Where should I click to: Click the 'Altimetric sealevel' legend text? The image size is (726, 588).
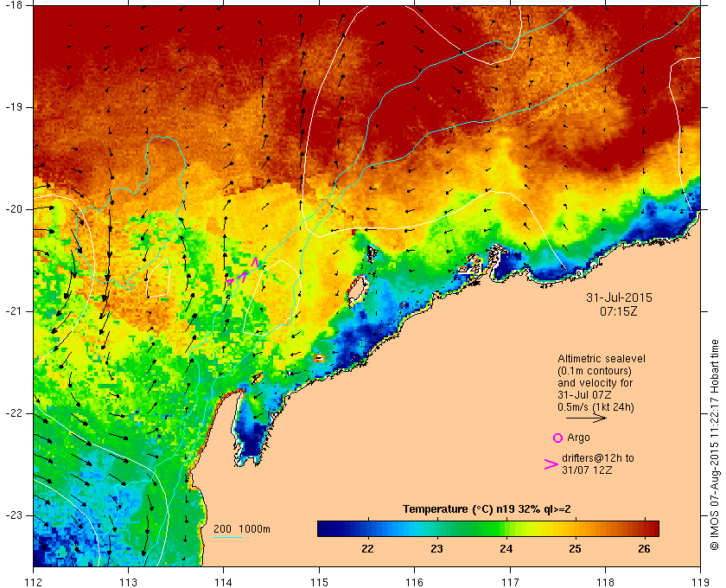pyautogui.click(x=602, y=359)
